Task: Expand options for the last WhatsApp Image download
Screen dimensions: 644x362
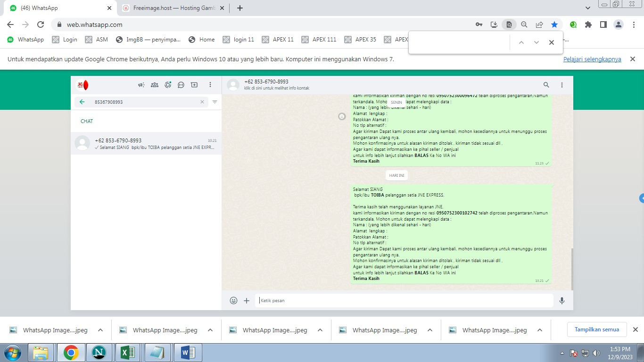Action: point(540,330)
